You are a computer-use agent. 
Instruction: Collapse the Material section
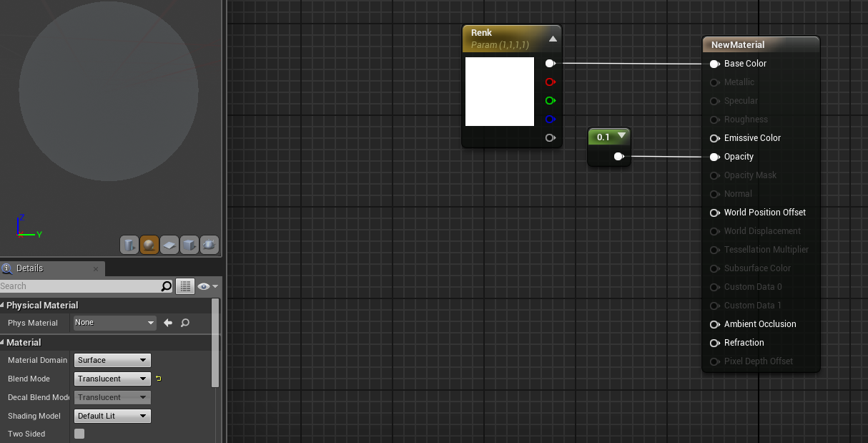[x=2, y=343]
